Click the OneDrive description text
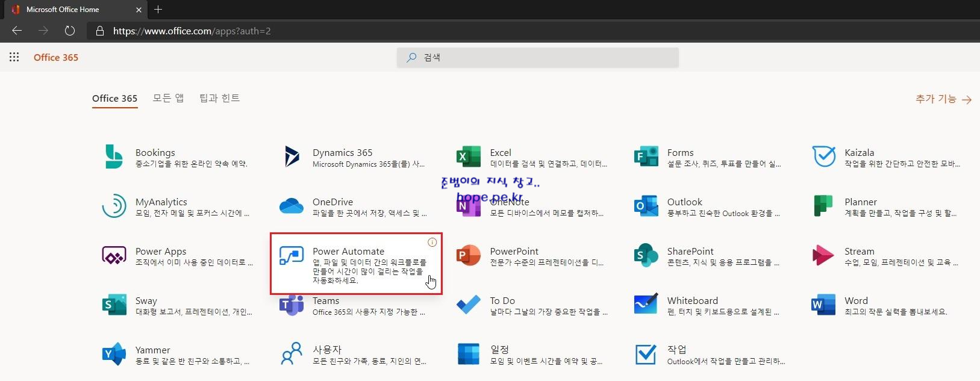980x381 pixels. point(370,213)
